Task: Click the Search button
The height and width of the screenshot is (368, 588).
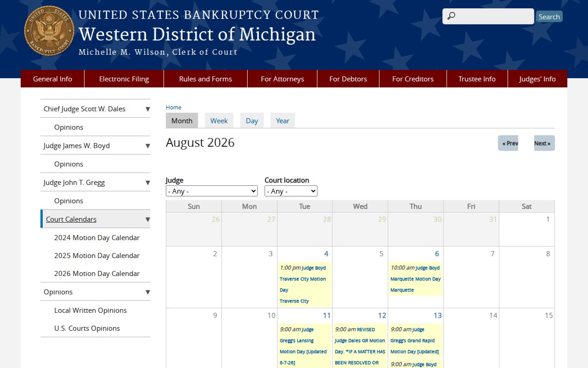Action: point(549,17)
